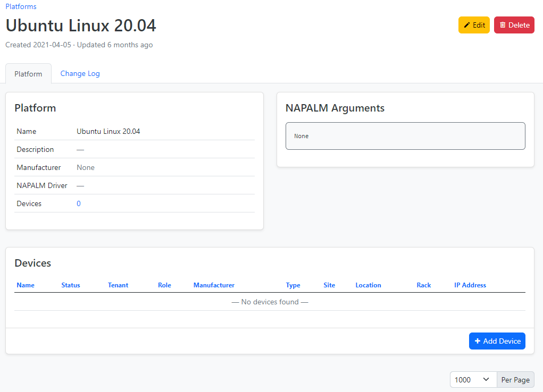
Task: Switch to the Change Log tab
Action: click(x=80, y=73)
